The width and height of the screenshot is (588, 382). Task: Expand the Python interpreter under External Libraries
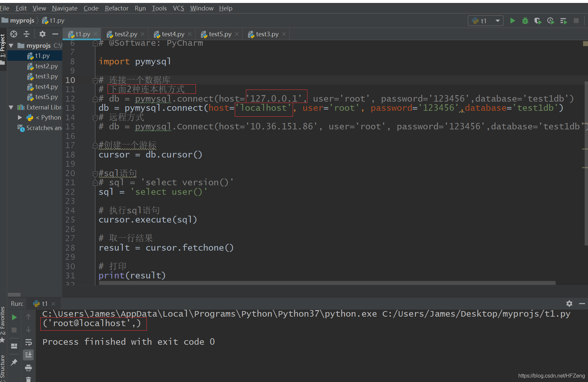[x=20, y=117]
